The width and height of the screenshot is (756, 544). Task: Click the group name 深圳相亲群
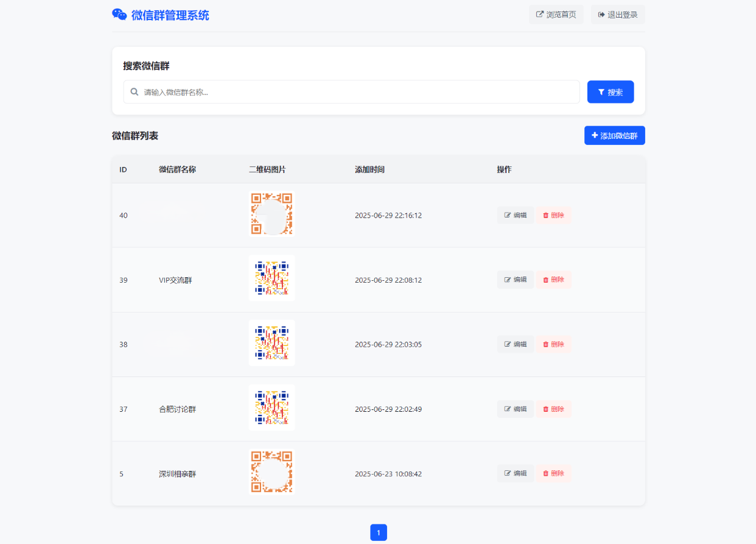click(x=177, y=474)
